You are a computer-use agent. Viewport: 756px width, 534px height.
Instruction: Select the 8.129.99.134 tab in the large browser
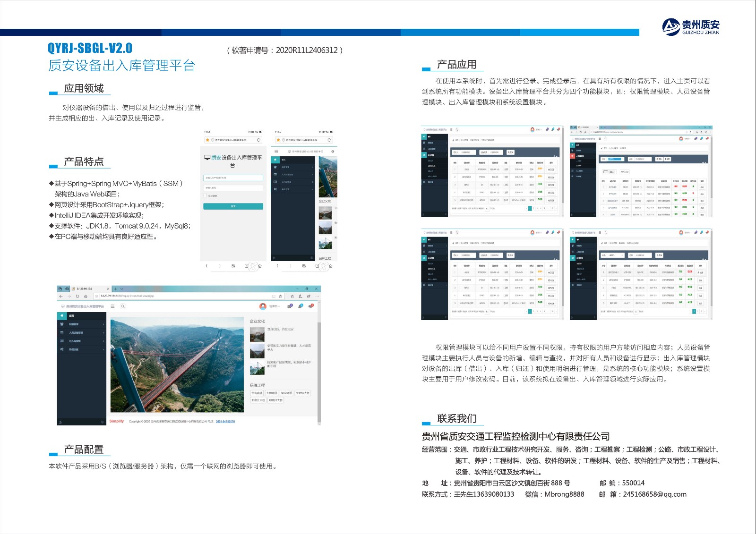(x=91, y=289)
